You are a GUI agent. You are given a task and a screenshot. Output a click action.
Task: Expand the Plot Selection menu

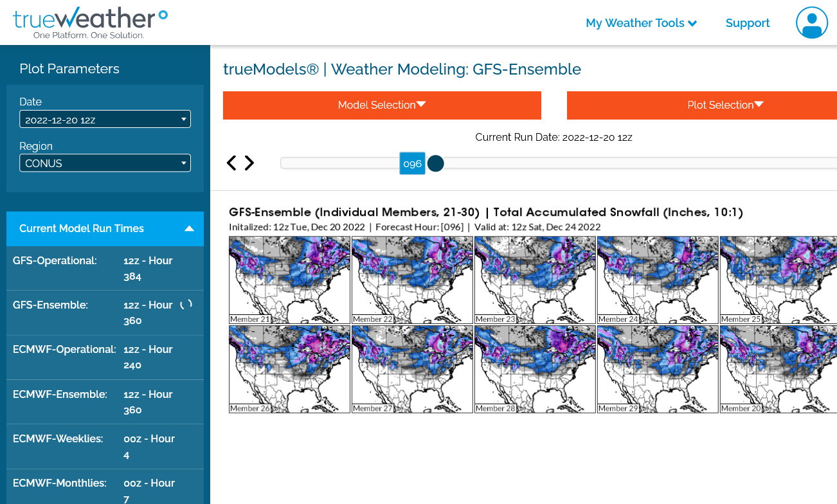coord(702,105)
